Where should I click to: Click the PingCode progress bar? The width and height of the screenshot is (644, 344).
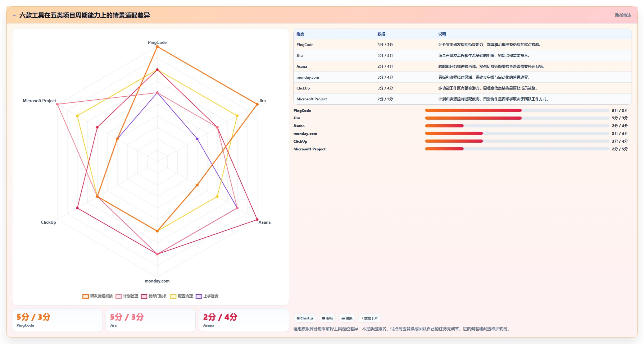click(x=517, y=110)
